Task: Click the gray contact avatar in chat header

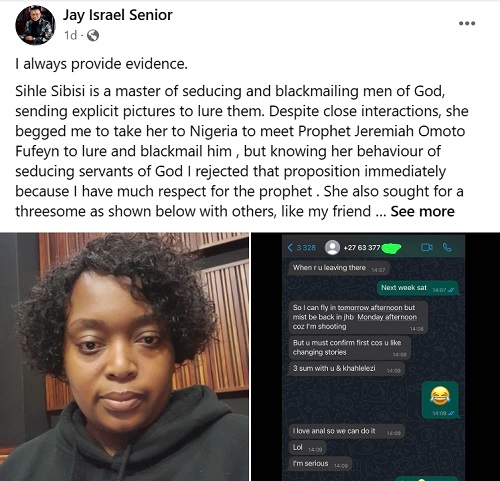Action: [x=332, y=248]
